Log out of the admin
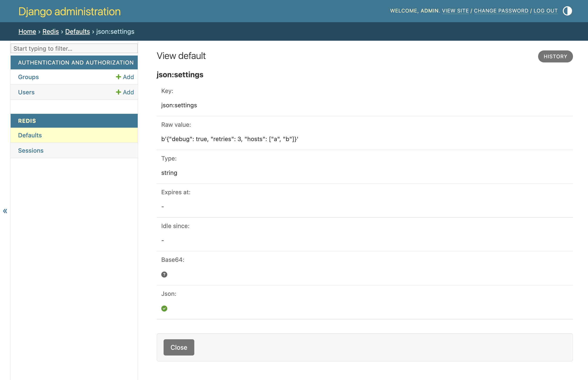 tap(545, 11)
